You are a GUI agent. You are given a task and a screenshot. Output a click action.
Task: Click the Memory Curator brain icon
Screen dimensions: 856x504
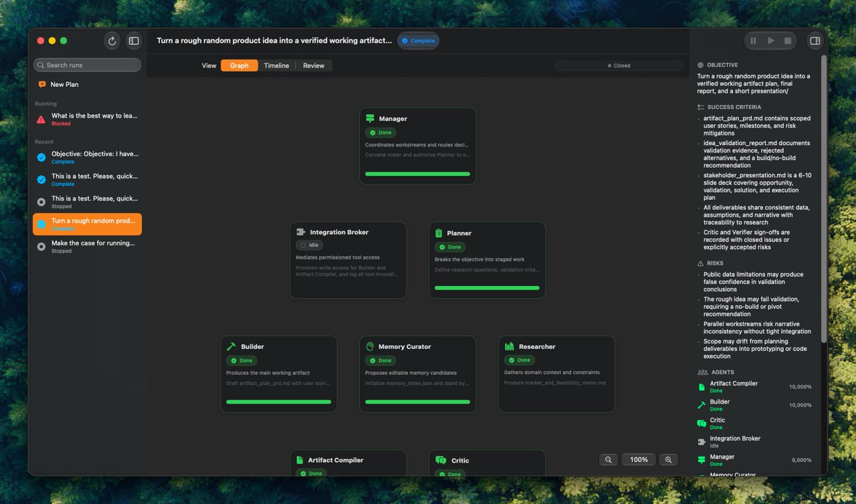(x=370, y=346)
